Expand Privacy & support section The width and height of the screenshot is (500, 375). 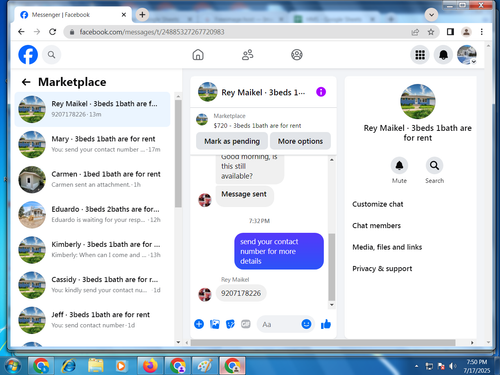click(382, 269)
